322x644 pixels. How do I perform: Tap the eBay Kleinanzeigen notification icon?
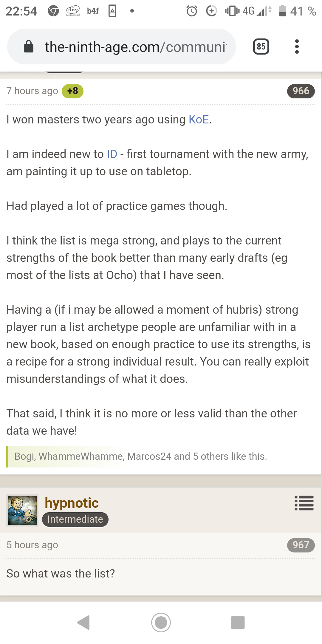click(x=73, y=11)
